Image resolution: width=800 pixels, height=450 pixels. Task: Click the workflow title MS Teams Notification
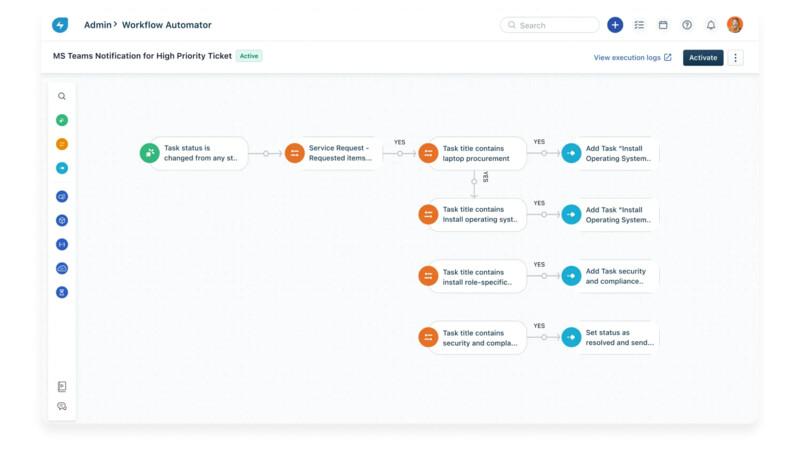[x=142, y=56]
